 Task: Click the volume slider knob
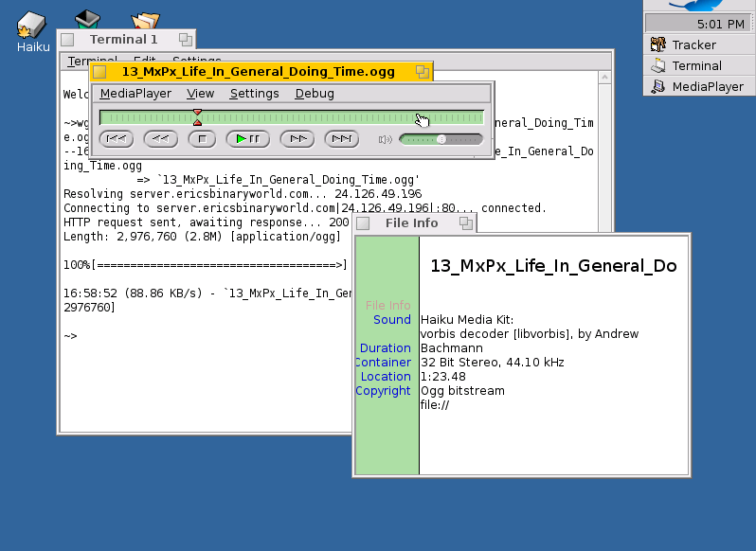point(441,140)
